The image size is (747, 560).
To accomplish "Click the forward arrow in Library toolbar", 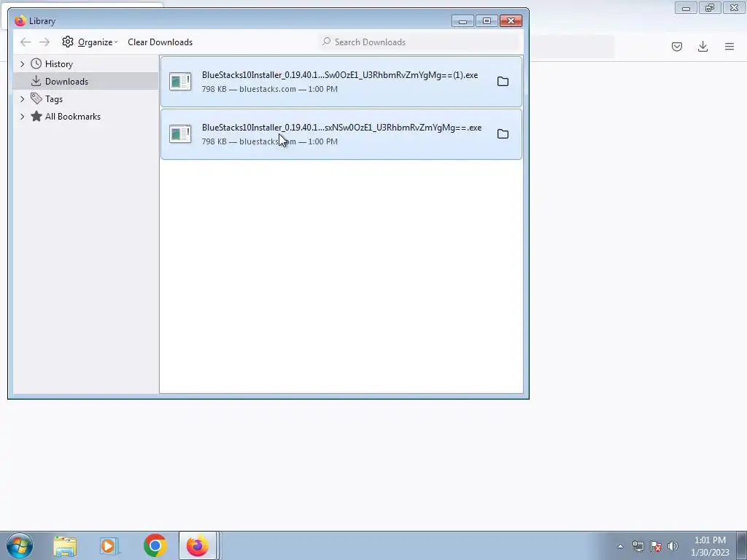I will pos(44,42).
